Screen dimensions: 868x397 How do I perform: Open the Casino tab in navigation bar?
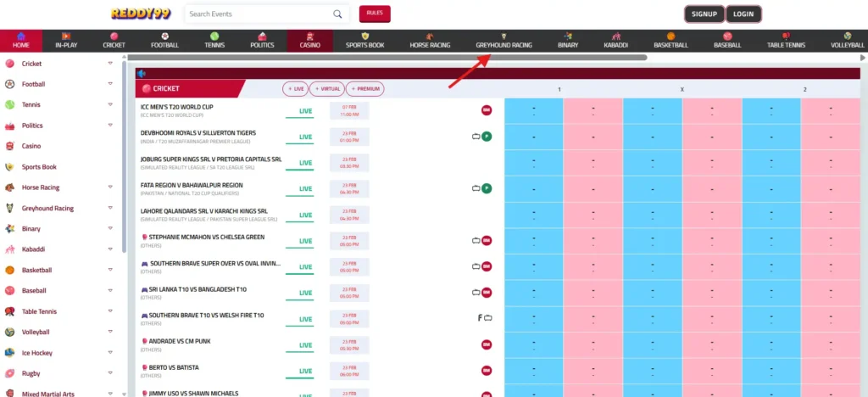point(310,41)
